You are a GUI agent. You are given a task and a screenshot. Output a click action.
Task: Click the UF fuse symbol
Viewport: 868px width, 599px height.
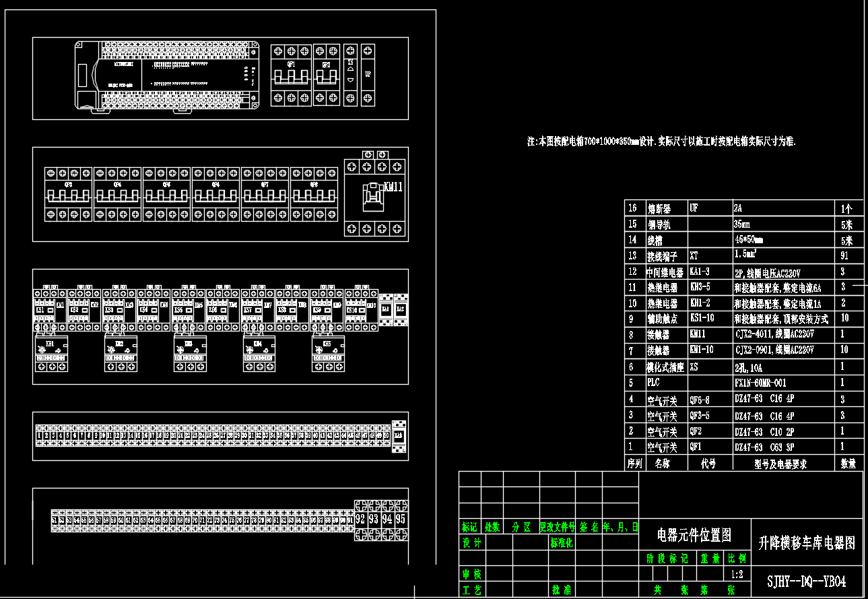coord(368,75)
